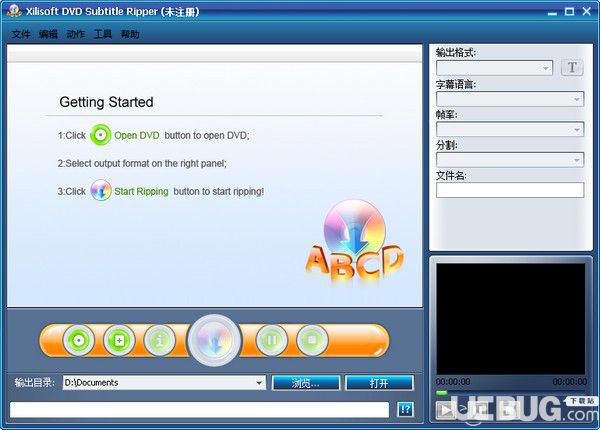Maximize the Xilisoft window
This screenshot has height=430, width=600.
[569, 11]
